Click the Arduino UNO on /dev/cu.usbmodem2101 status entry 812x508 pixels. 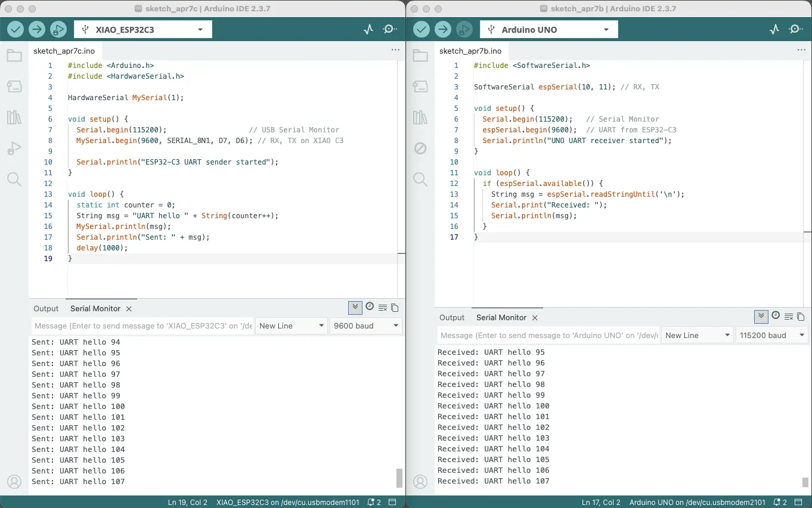click(x=698, y=503)
